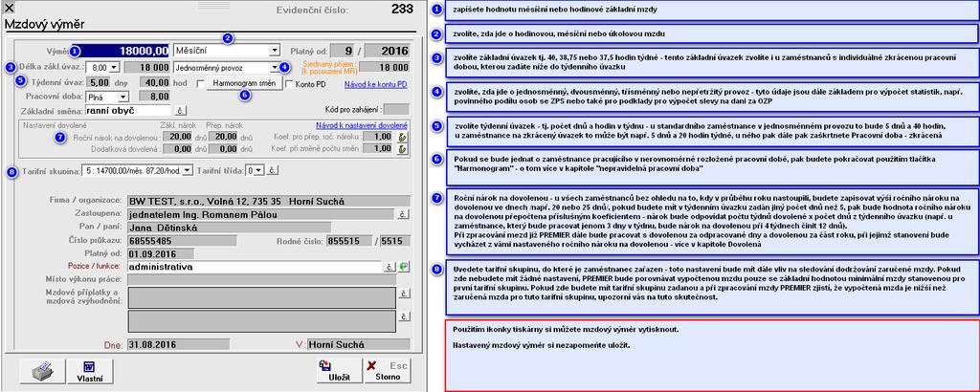
Task: Open the č. lookup next to Tarifní třída
Action: pos(273,170)
